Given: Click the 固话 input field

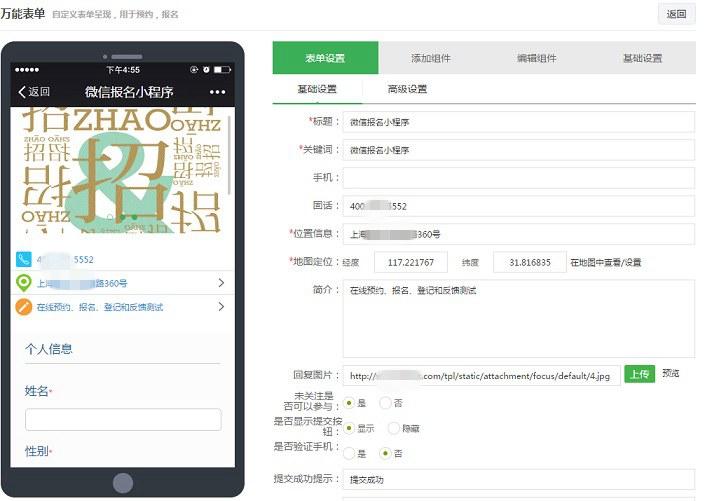Looking at the screenshot, I should tap(519, 206).
